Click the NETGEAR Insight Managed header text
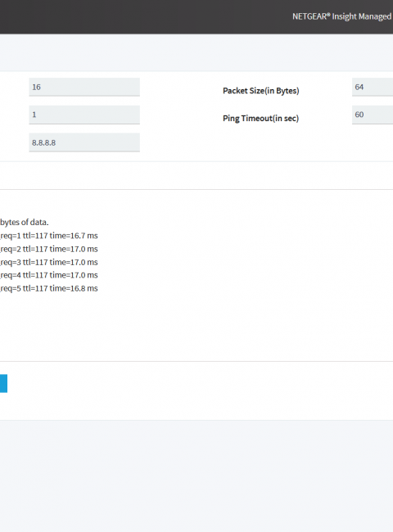 342,16
